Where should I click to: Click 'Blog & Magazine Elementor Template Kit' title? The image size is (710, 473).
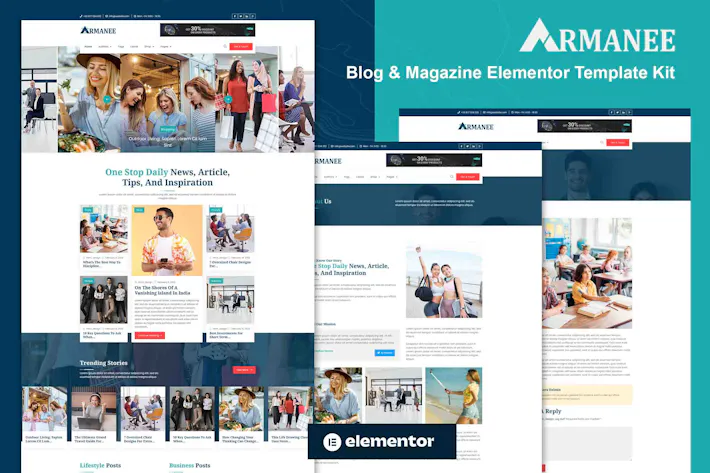tap(511, 73)
